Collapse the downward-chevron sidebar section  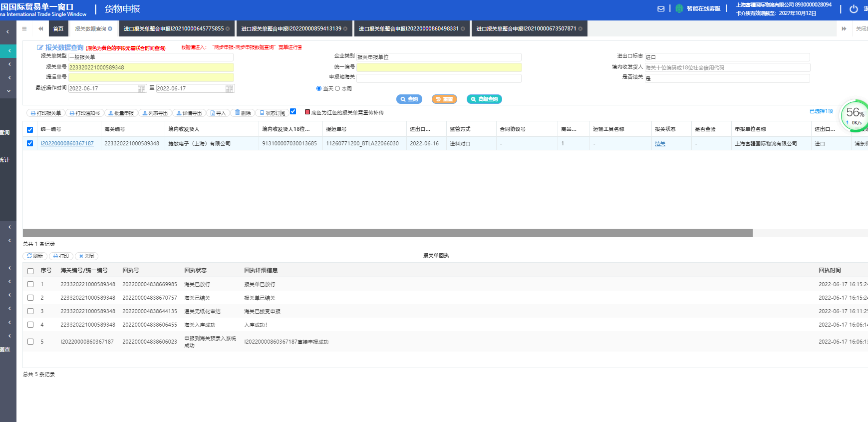8,91
